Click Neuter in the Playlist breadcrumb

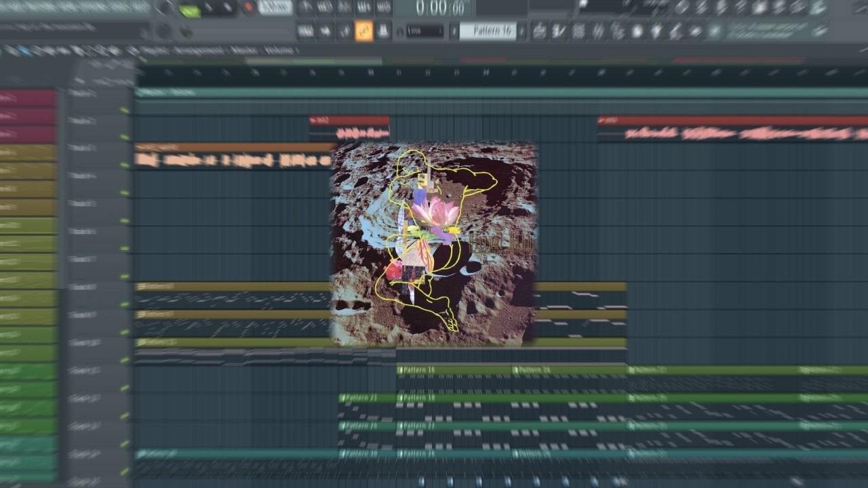(243, 51)
